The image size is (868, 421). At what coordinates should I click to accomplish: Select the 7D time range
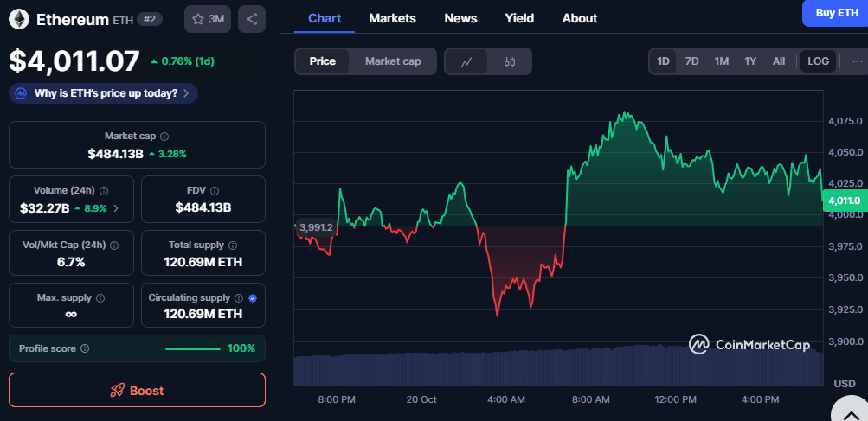(691, 61)
